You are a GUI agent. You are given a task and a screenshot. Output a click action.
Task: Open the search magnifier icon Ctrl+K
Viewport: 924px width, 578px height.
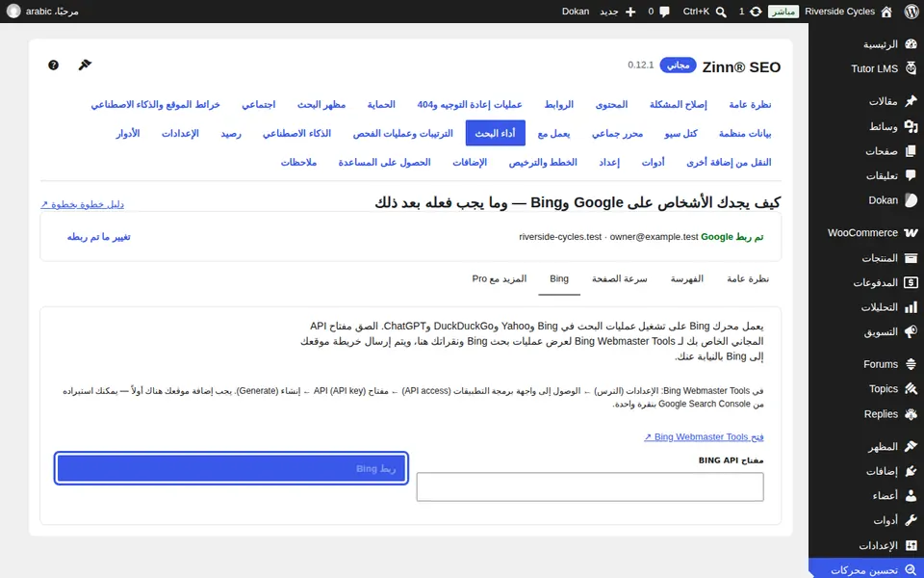pyautogui.click(x=721, y=12)
